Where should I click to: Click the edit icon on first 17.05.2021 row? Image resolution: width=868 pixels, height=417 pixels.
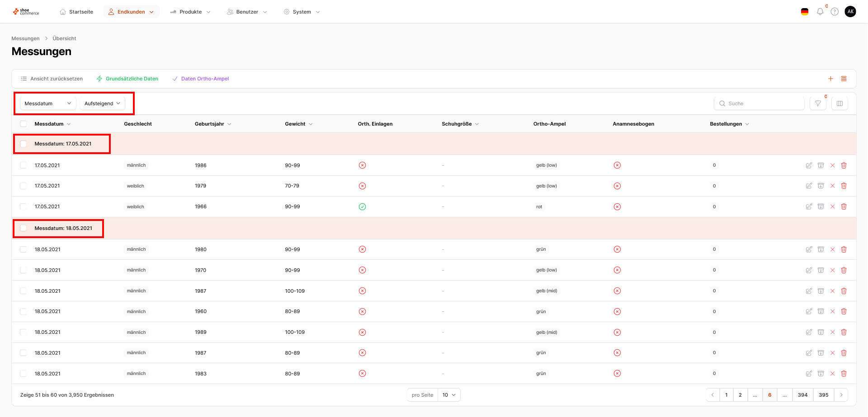coord(809,165)
